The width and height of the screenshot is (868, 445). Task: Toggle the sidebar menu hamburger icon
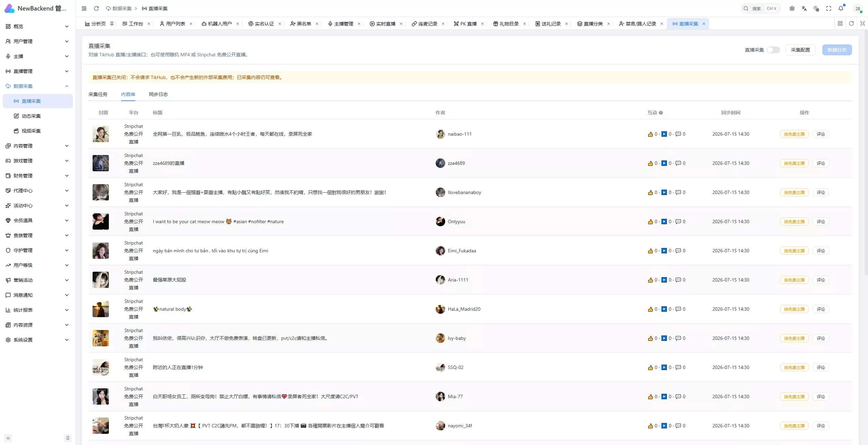click(84, 8)
